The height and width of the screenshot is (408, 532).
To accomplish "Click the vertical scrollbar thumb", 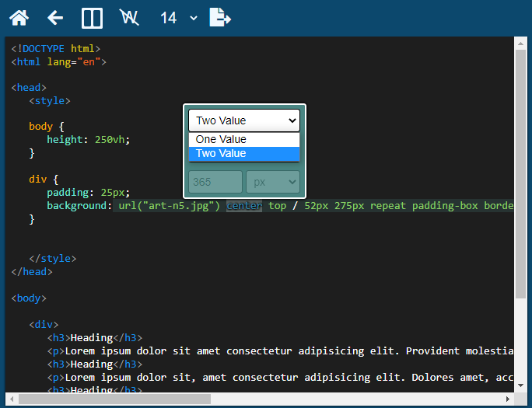I will coord(520,174).
